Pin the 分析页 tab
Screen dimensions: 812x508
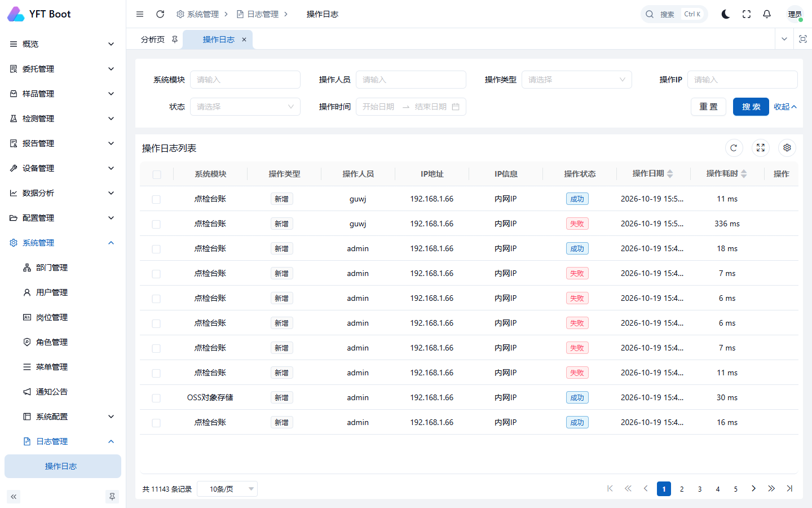click(175, 40)
